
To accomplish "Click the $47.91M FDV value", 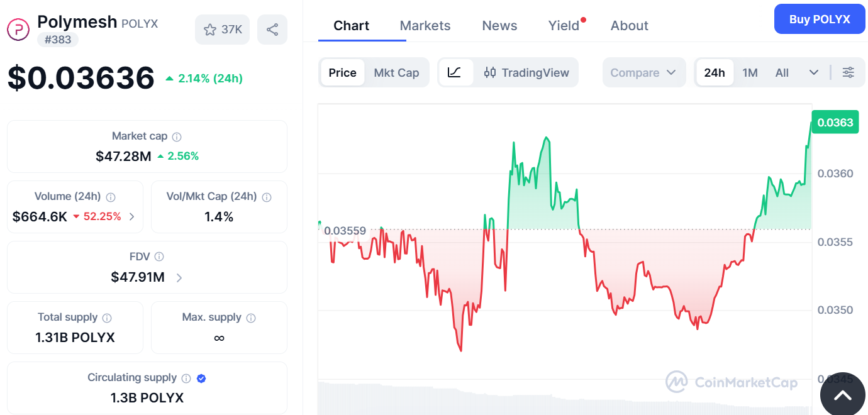I will pos(138,277).
